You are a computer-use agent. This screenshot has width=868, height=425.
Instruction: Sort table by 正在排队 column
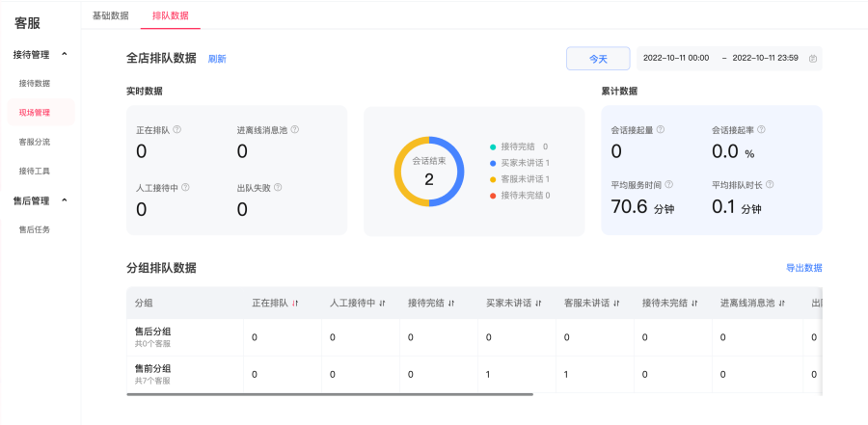coord(295,304)
